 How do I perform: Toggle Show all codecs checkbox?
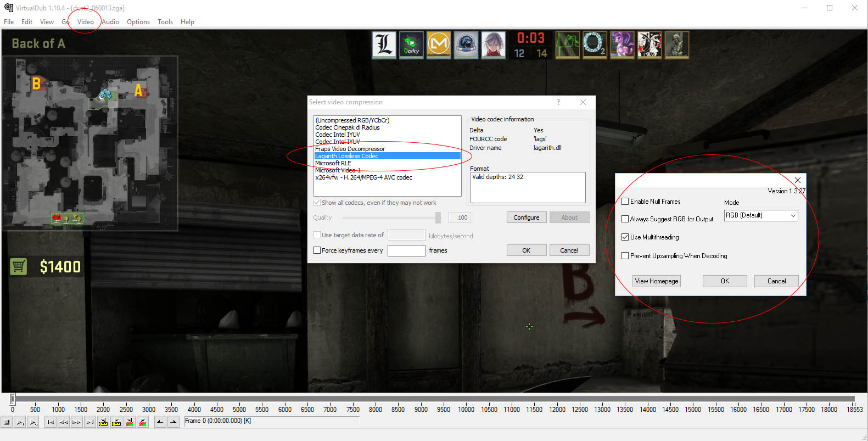[317, 203]
